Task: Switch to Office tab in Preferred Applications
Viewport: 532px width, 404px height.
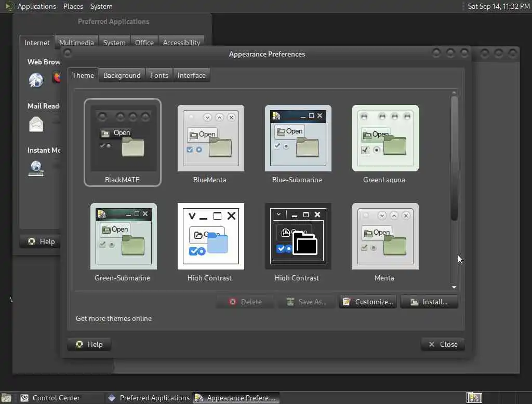Action: pos(144,43)
